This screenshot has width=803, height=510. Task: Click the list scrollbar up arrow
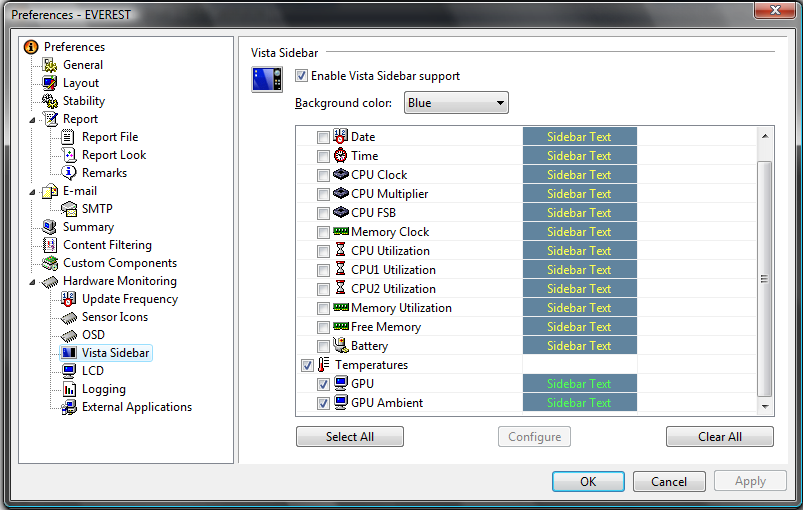pyautogui.click(x=765, y=136)
